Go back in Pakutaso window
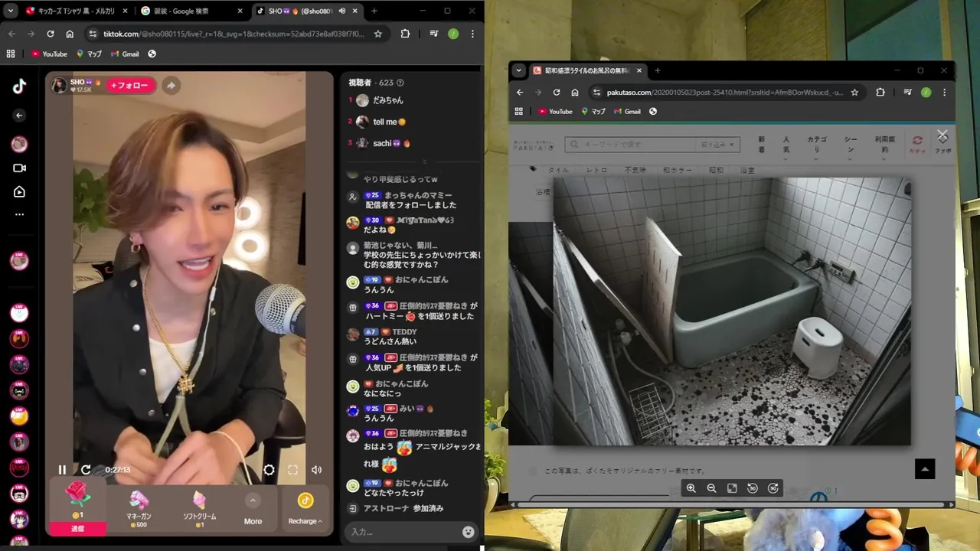Viewport: 980px width, 551px height. click(x=520, y=93)
